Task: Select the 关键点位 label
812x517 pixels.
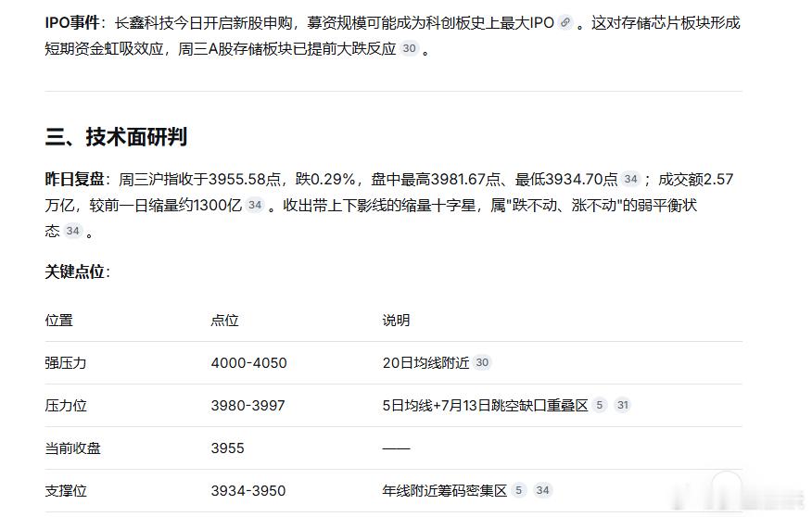Action: pos(74,271)
